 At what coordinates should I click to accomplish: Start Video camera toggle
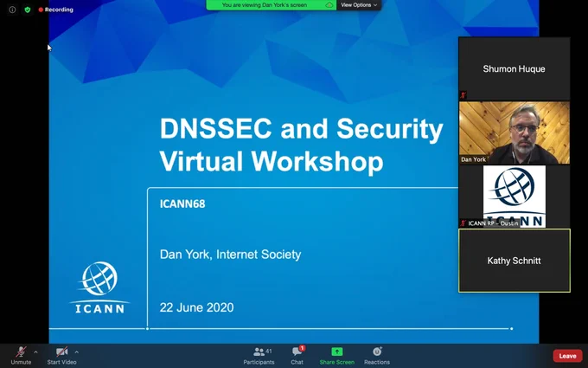pyautogui.click(x=62, y=356)
